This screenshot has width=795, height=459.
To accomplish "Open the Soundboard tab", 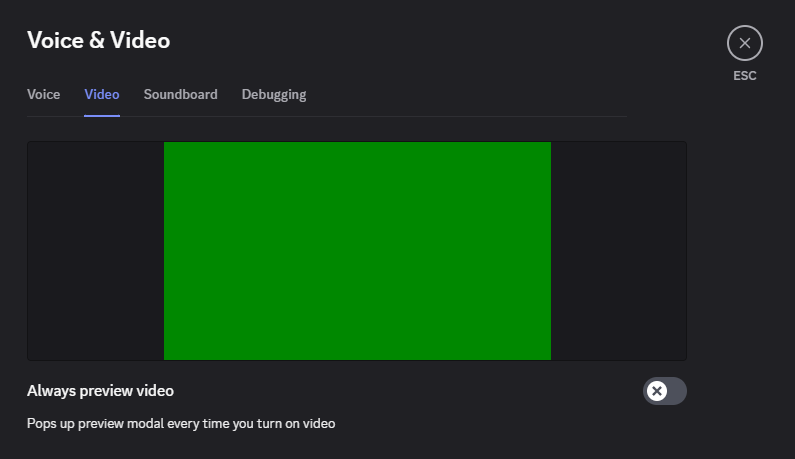I will tap(180, 94).
